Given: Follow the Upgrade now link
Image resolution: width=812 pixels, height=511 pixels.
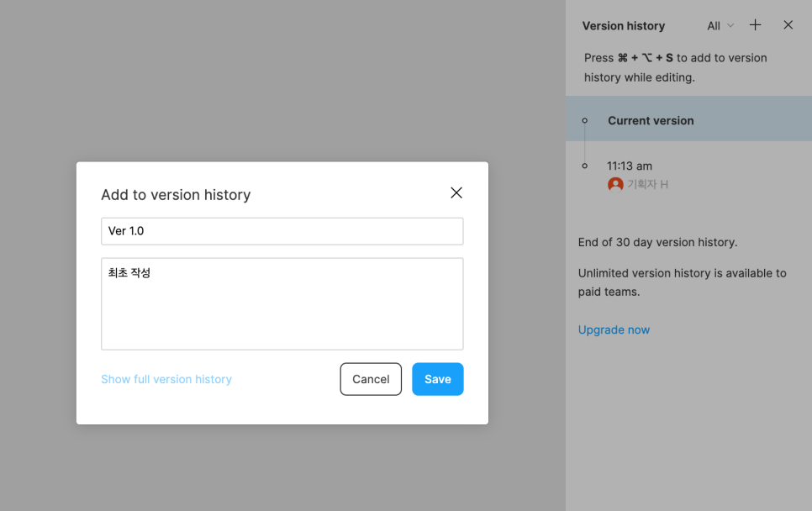Looking at the screenshot, I should pyautogui.click(x=614, y=329).
